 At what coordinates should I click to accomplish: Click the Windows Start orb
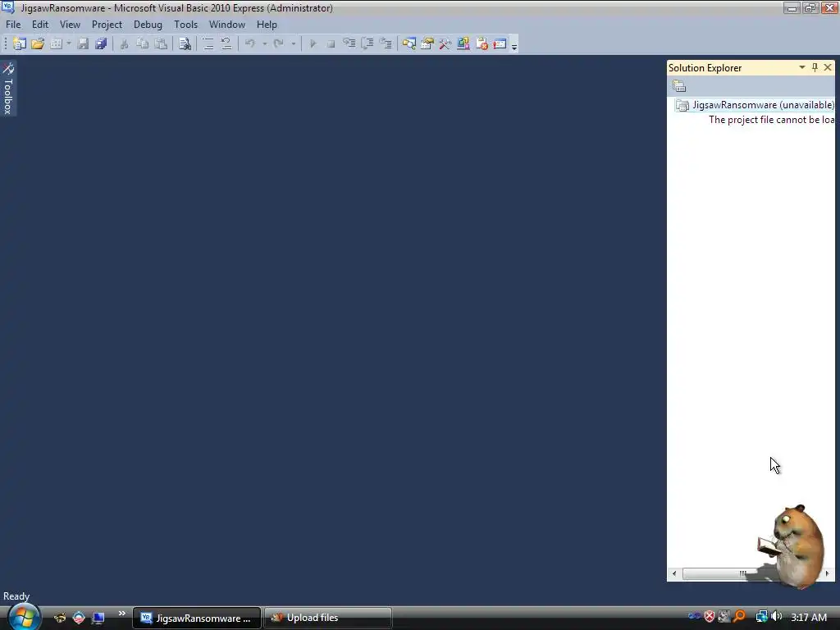pos(24,618)
